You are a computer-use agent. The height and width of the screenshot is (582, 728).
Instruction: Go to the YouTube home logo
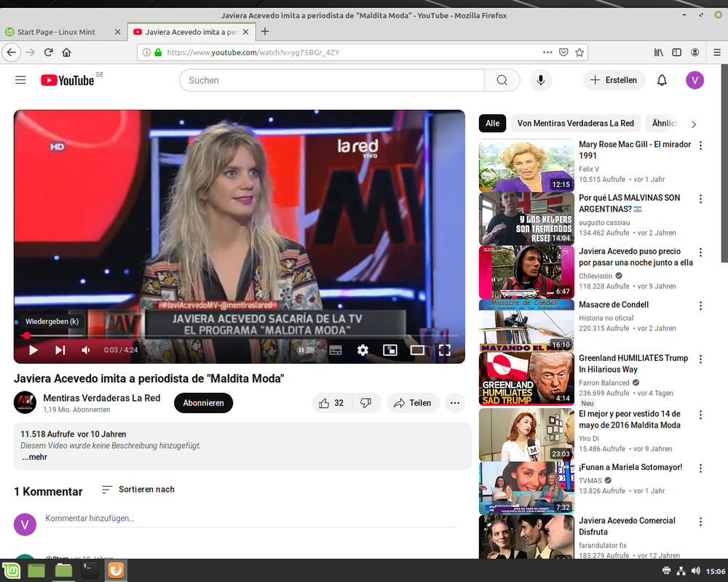(67, 80)
